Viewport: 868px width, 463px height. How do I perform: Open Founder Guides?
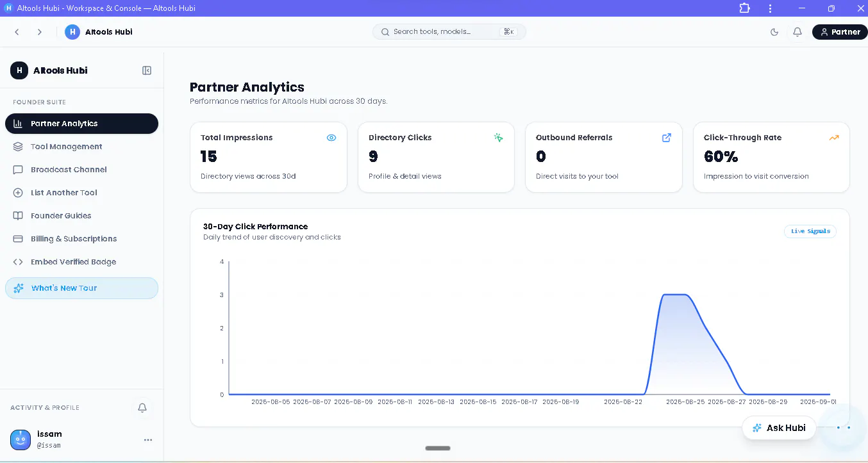click(81, 216)
